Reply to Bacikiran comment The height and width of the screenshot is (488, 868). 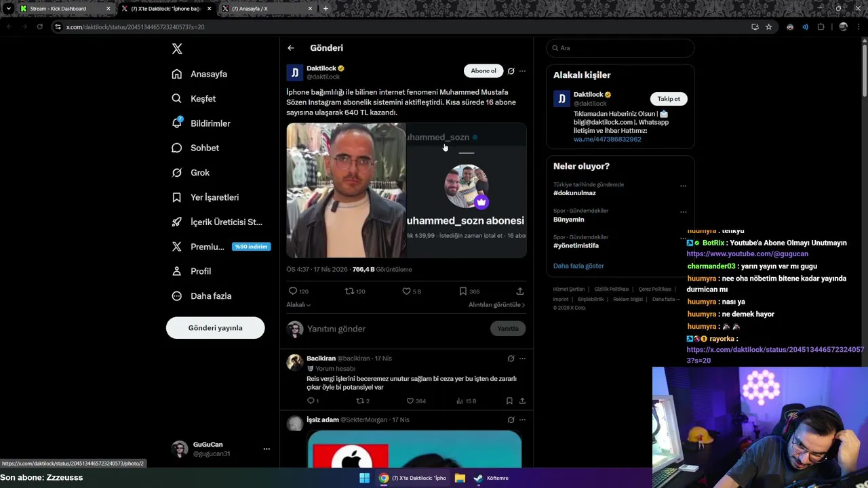(x=313, y=401)
